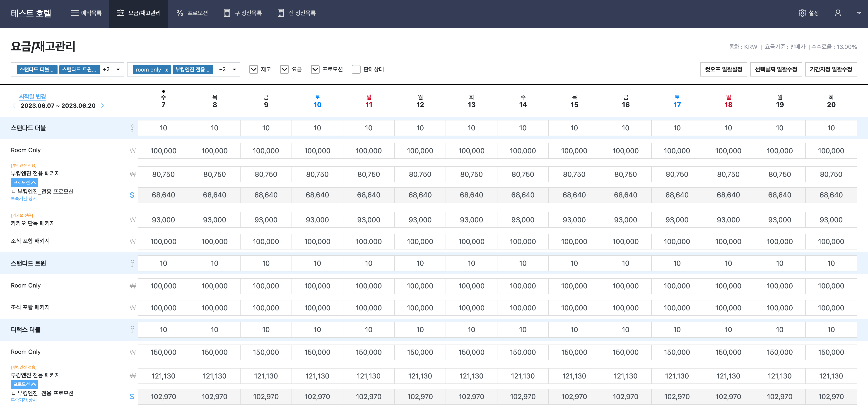The width and height of the screenshot is (868, 412).
Task: Click the 스탠다드 트윈... filter tag
Action: coord(80,69)
